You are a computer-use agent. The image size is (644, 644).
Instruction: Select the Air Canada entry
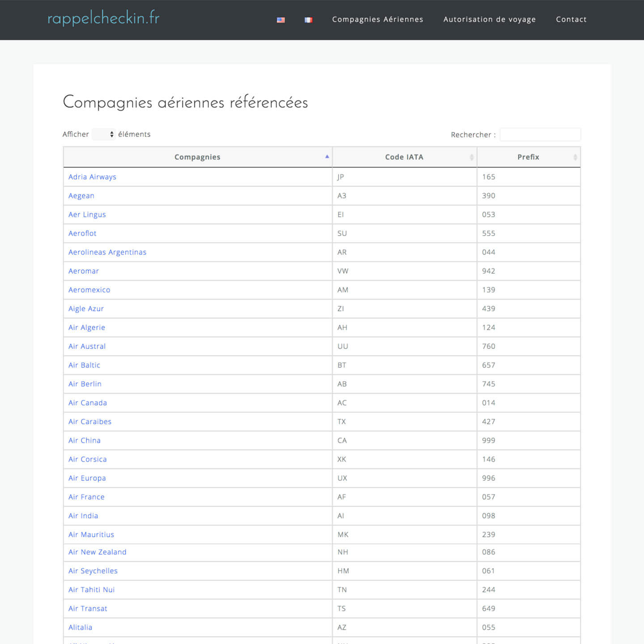87,402
